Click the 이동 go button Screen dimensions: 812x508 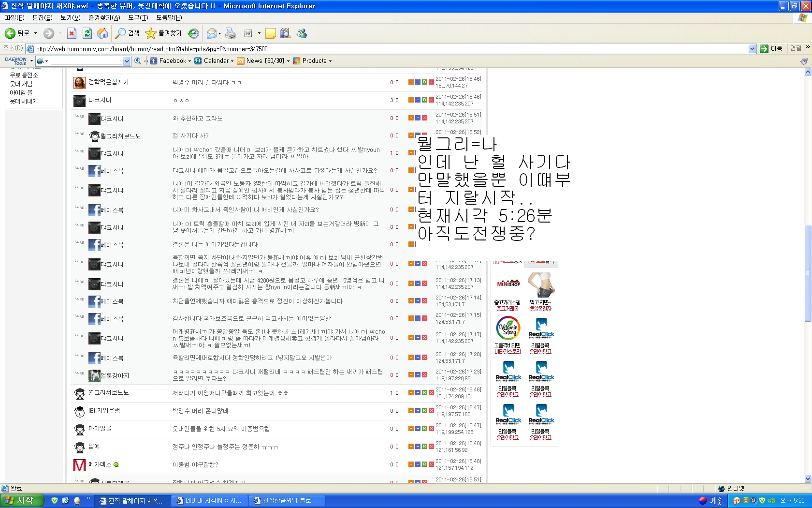(771, 49)
